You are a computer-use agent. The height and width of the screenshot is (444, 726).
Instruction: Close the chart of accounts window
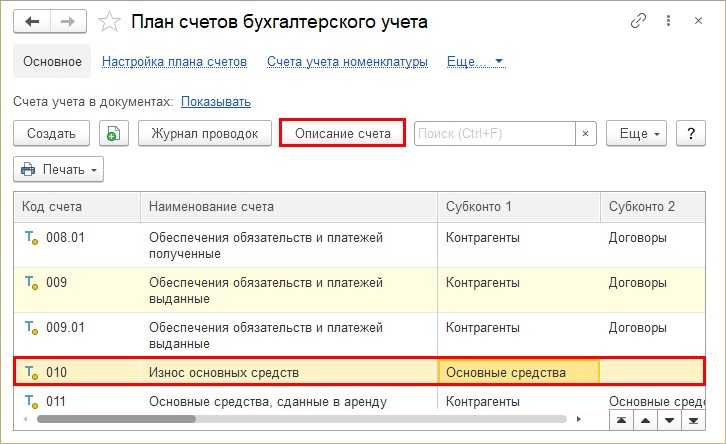click(698, 21)
